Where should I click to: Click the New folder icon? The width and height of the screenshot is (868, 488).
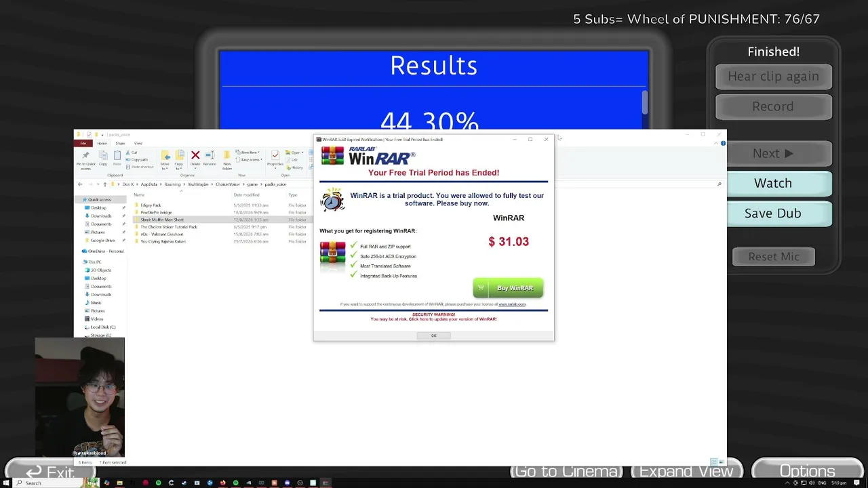point(227,160)
